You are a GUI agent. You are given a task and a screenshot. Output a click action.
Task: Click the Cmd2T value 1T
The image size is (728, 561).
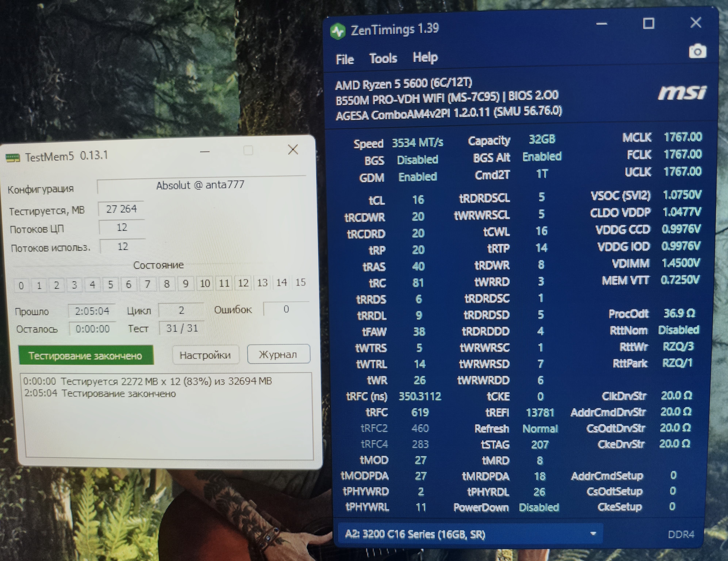click(542, 174)
